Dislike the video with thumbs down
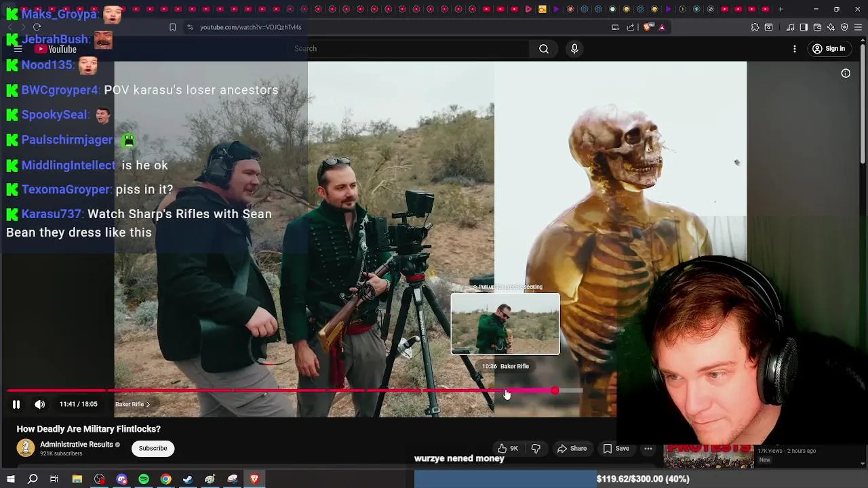868x488 pixels. click(536, 448)
